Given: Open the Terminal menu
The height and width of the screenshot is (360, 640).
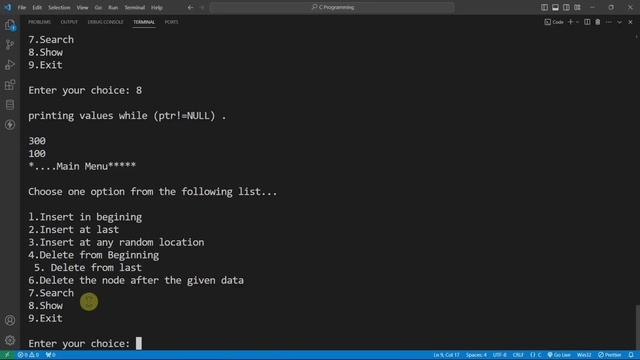Looking at the screenshot, I should [134, 7].
